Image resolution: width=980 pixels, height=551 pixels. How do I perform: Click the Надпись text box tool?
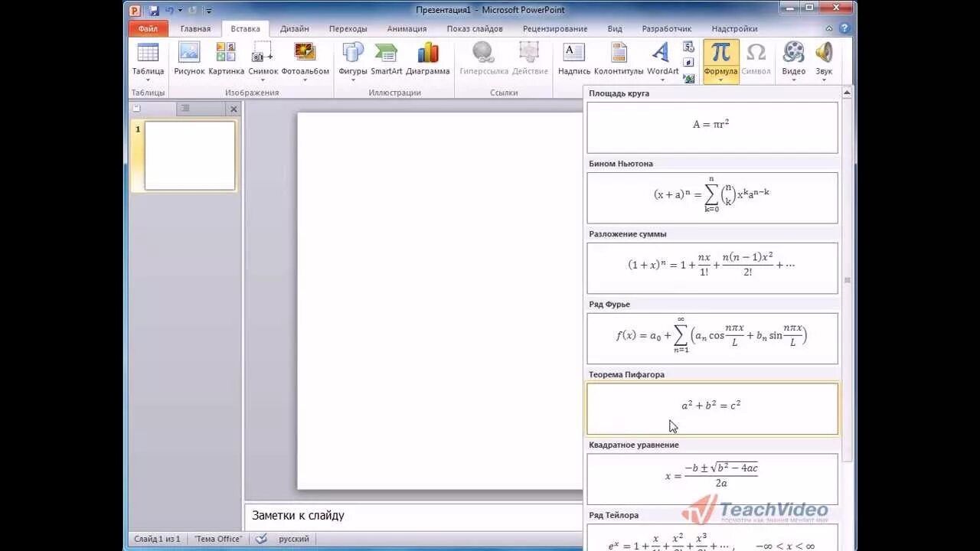[573, 60]
